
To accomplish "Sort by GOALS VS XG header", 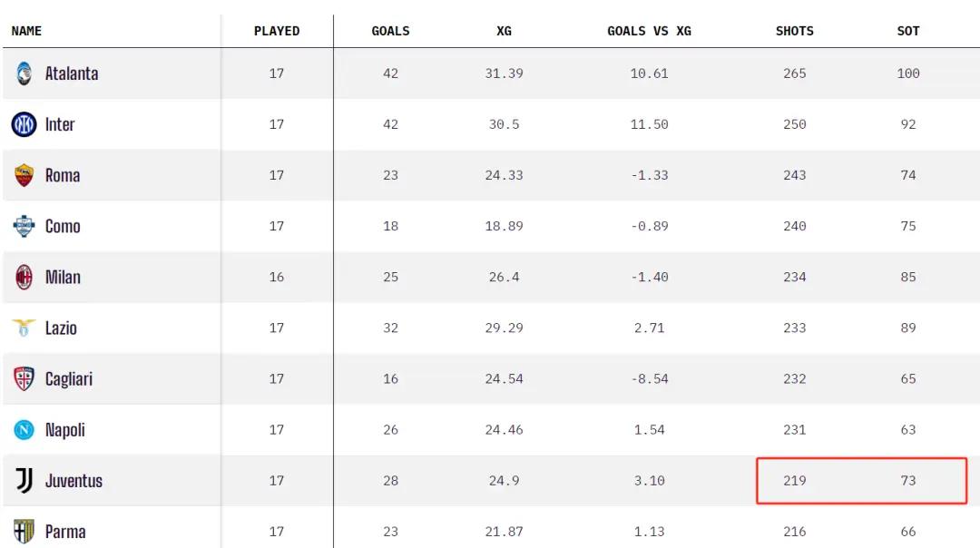I will pos(649,31).
